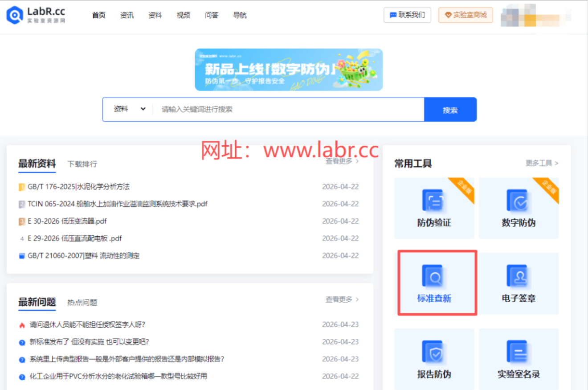This screenshot has width=588, height=390.
Task: Switch to 下载排行 tab
Action: [82, 164]
